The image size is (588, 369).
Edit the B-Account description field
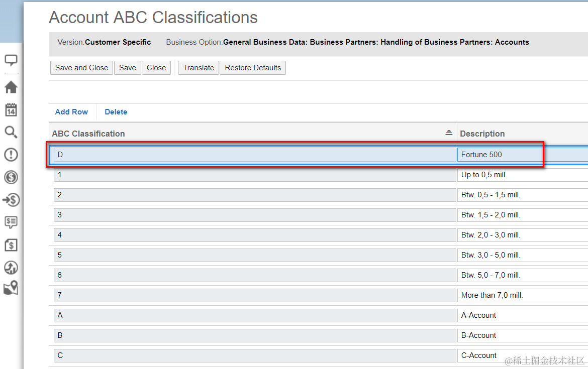tap(522, 335)
